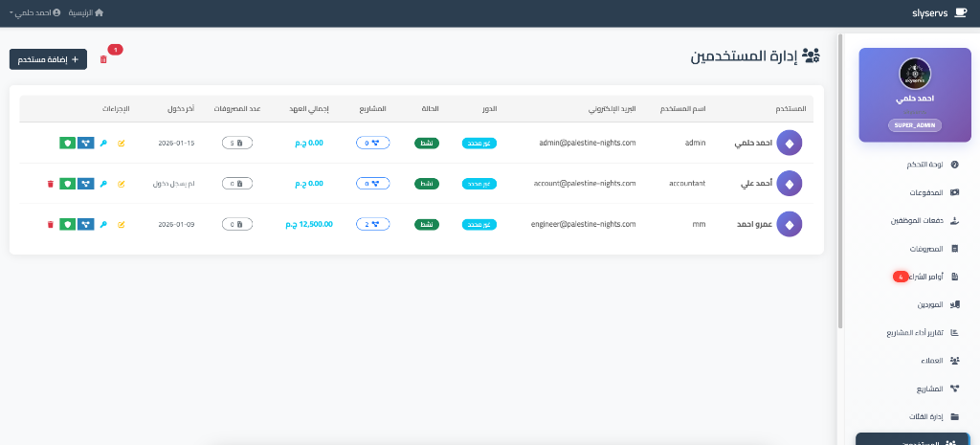Click green shield icon in accountant row

click(67, 184)
